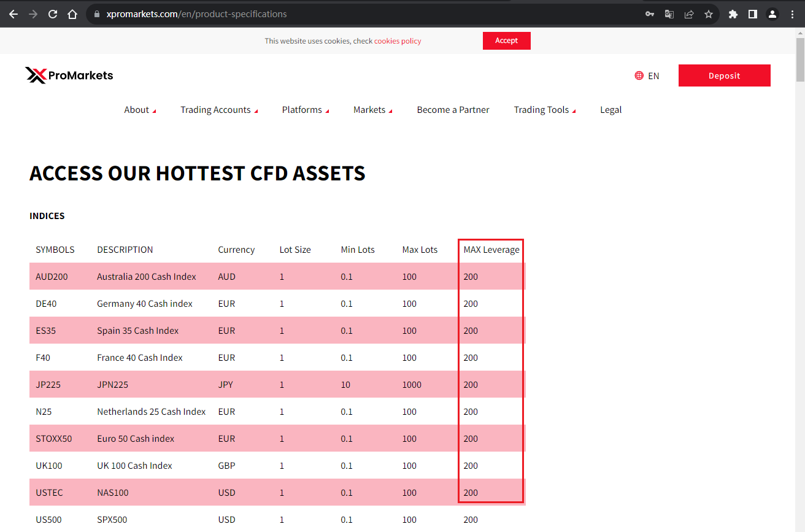
Task: Click the 1000 Max Lots value
Action: [x=412, y=385]
